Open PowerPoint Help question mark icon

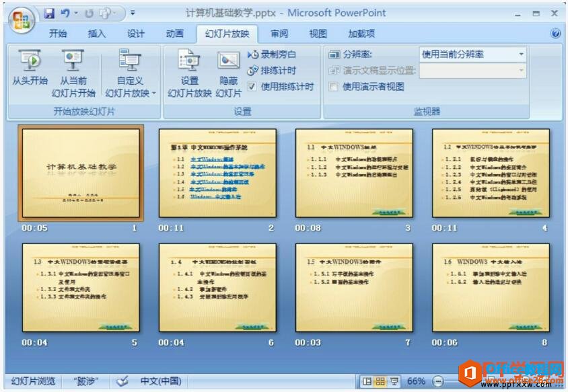point(555,34)
